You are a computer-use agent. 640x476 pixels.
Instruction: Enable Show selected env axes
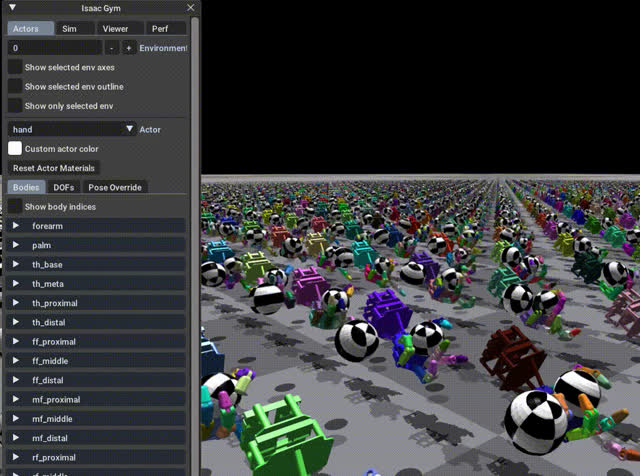click(x=15, y=67)
